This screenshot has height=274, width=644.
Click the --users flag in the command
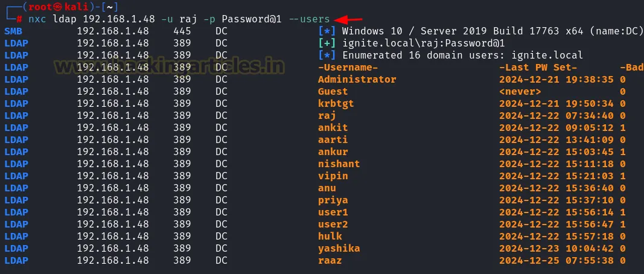pos(309,19)
